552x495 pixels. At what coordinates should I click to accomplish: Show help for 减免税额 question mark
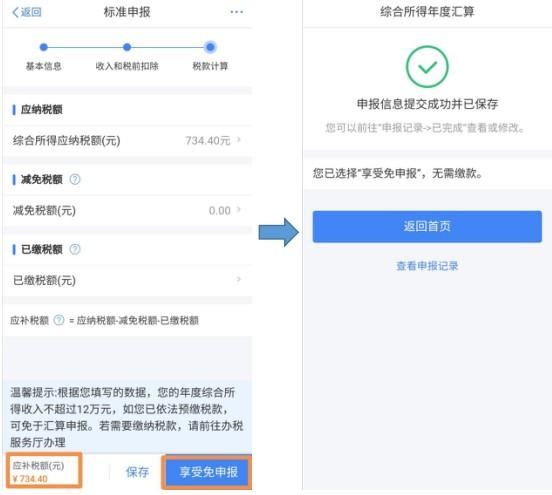click(75, 180)
